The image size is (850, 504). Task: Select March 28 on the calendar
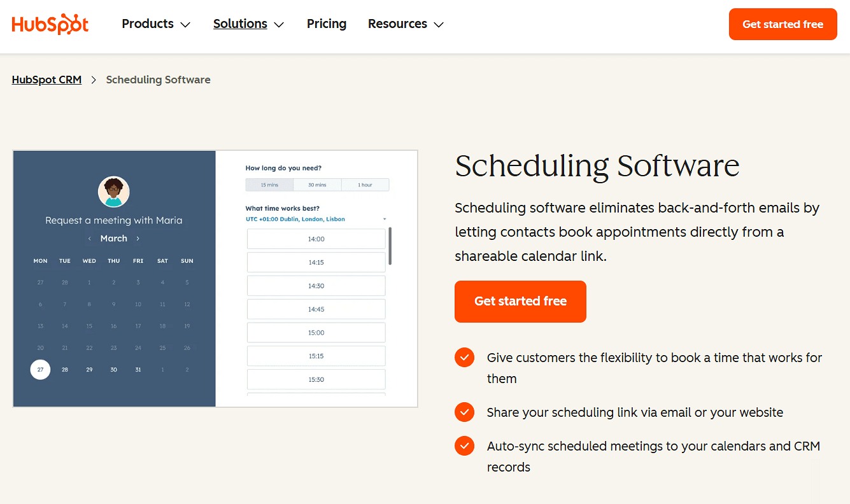(x=65, y=369)
